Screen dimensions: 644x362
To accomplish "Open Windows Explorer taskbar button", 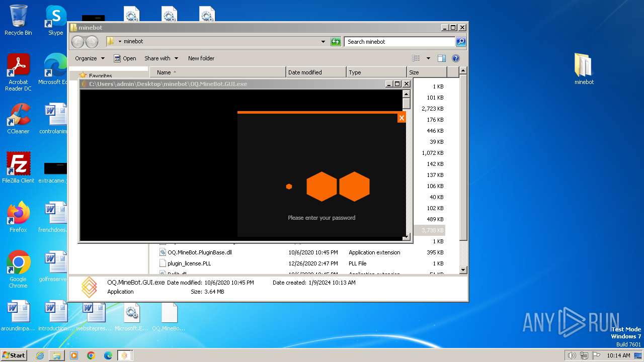I will pos(57,355).
